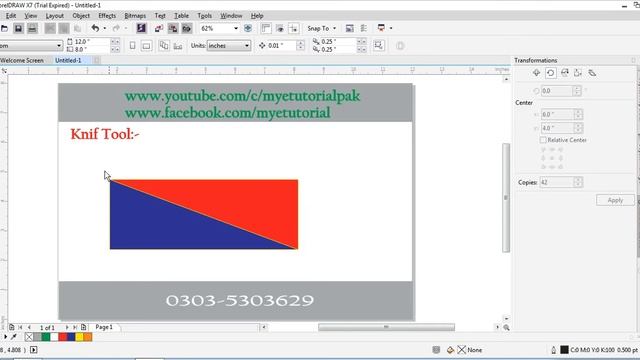Open the Bitmaps menu

[135, 16]
